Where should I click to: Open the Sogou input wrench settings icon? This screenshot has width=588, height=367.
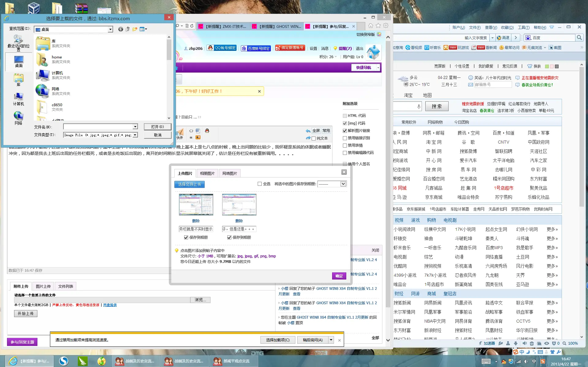[x=559, y=352]
